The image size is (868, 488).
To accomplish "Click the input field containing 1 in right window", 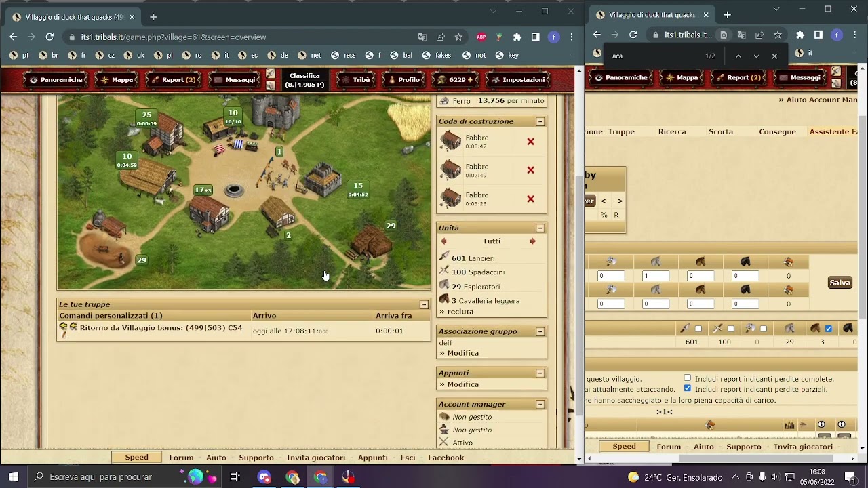I will pos(655,276).
